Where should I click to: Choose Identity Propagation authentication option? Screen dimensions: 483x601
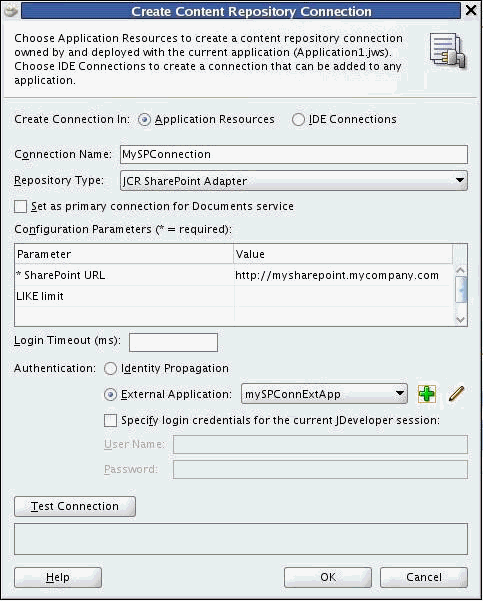coord(110,368)
